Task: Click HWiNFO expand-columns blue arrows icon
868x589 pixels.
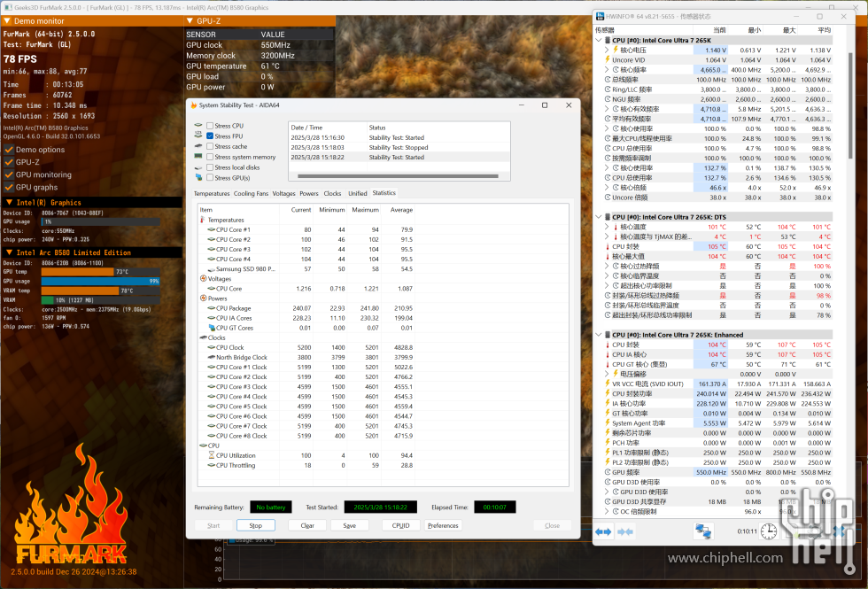Action: point(603,531)
